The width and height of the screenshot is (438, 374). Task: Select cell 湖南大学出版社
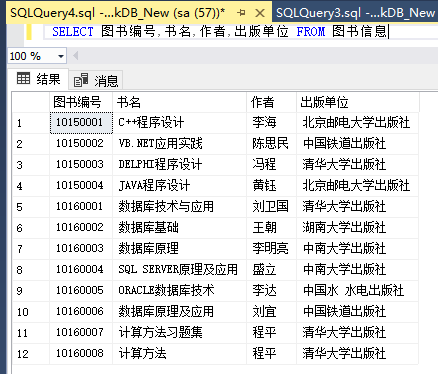(x=358, y=228)
